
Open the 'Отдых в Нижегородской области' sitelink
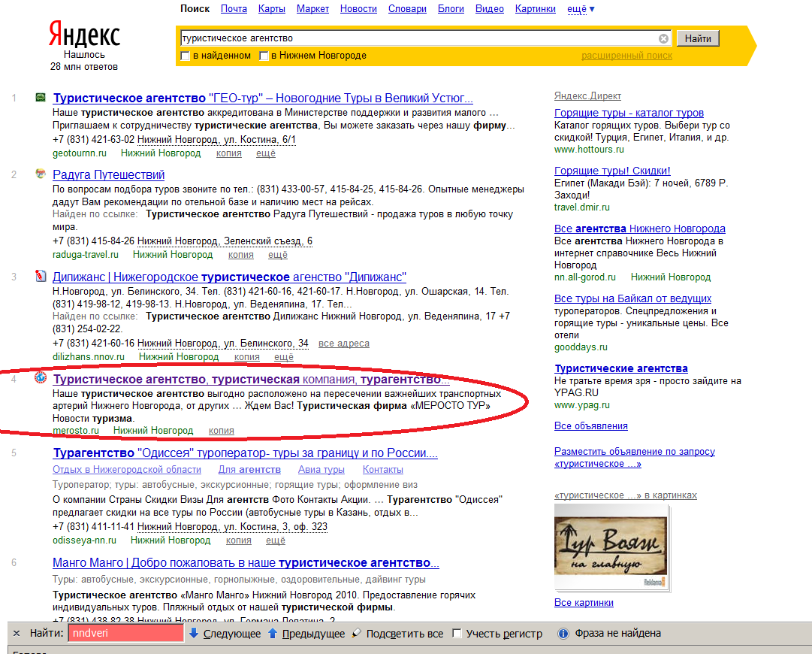coord(127,470)
